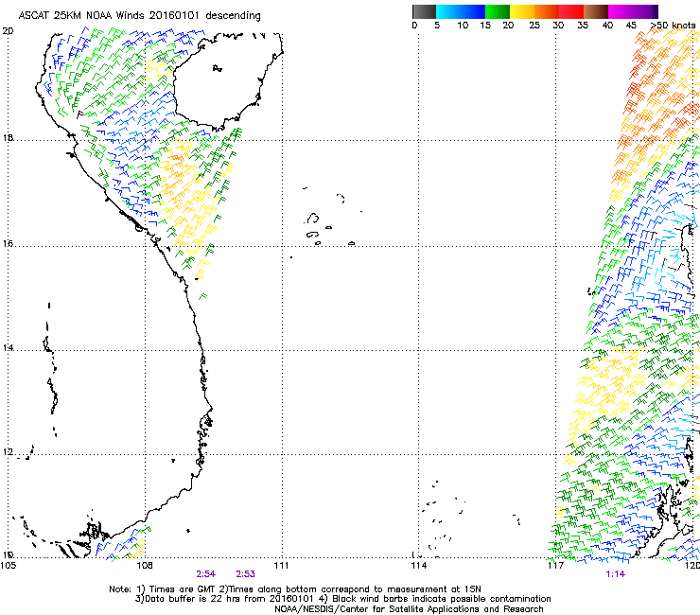This screenshot has height=615, width=700.
Task: Click the latitude axis label '18'
Action: [x=8, y=137]
